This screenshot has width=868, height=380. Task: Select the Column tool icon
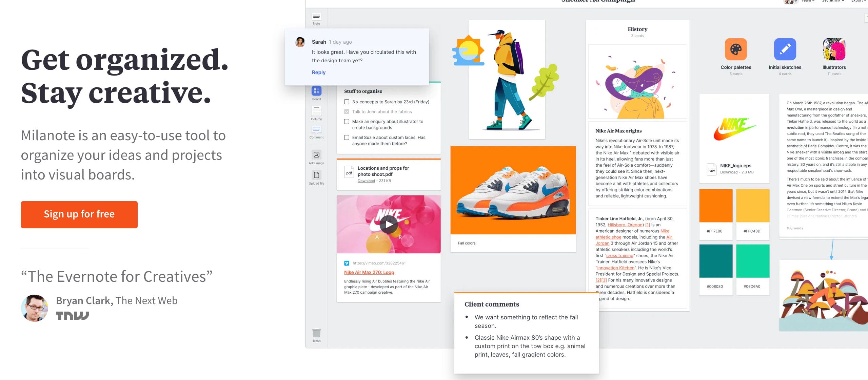316,111
